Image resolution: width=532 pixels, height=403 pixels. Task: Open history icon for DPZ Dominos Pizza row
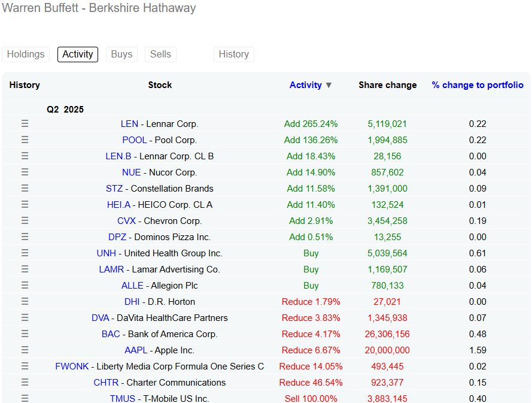(x=25, y=237)
